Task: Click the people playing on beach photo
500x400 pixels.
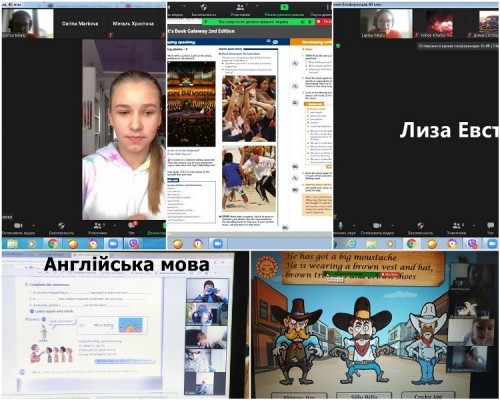Action: pyautogui.click(x=249, y=179)
